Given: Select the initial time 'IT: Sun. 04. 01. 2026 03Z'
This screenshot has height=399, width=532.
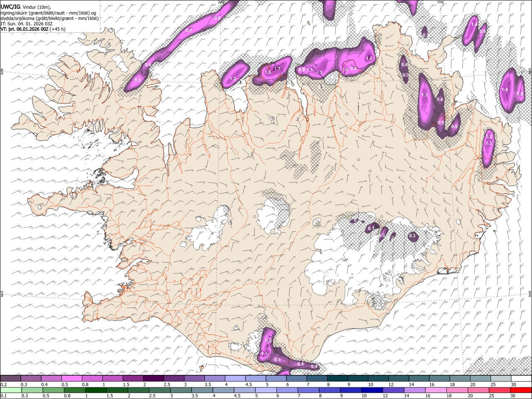Looking at the screenshot, I should pos(27,24).
